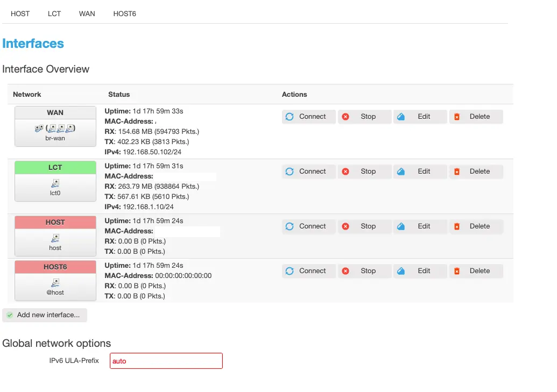Viewport: 557px width, 392px height.
Task: Click the @host alias device icon
Action: [x=55, y=283]
